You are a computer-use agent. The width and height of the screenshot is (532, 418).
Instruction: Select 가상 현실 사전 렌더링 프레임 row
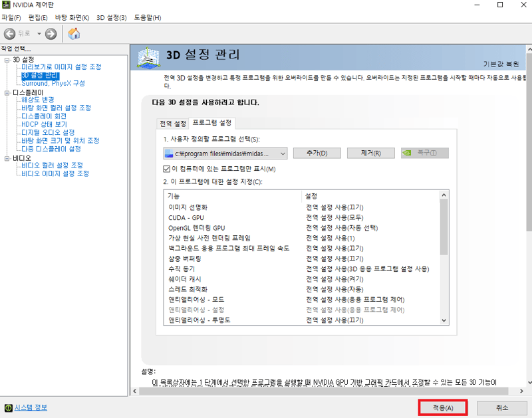click(x=302, y=239)
